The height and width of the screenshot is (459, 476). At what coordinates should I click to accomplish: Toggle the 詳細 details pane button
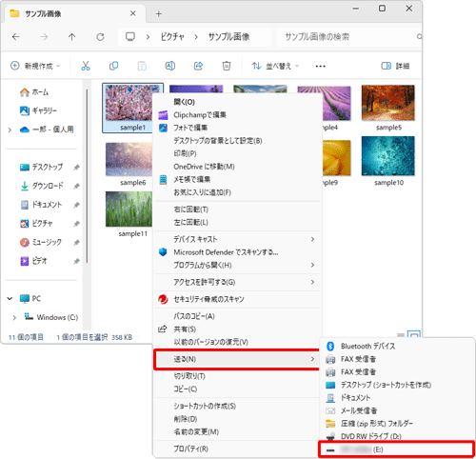(x=395, y=66)
